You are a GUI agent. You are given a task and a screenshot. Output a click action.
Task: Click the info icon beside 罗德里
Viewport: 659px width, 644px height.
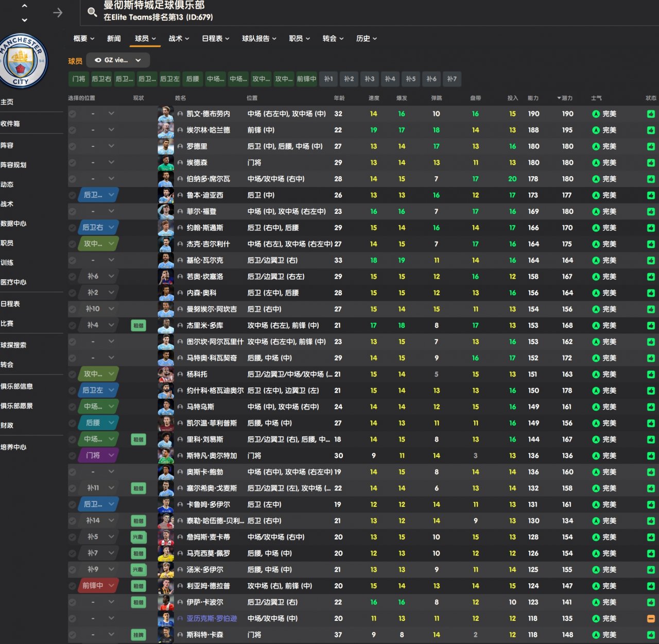(x=180, y=146)
